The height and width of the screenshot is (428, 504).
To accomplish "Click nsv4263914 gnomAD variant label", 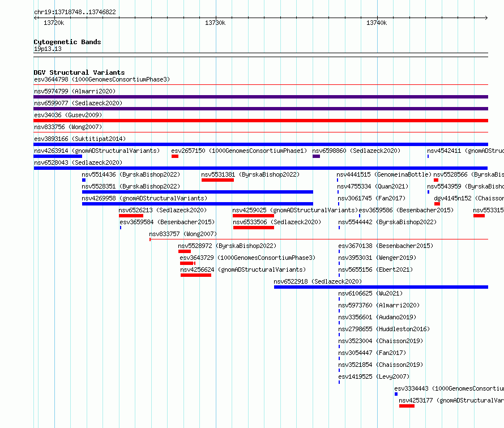I will point(97,151).
